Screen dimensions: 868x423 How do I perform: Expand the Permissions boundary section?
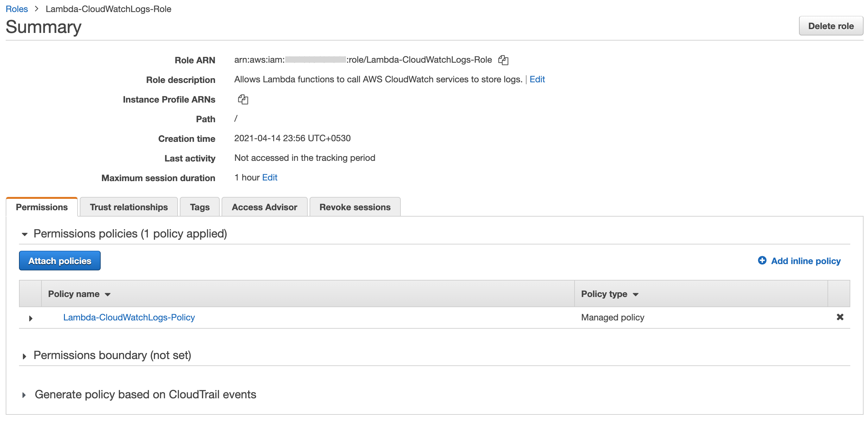(25, 356)
